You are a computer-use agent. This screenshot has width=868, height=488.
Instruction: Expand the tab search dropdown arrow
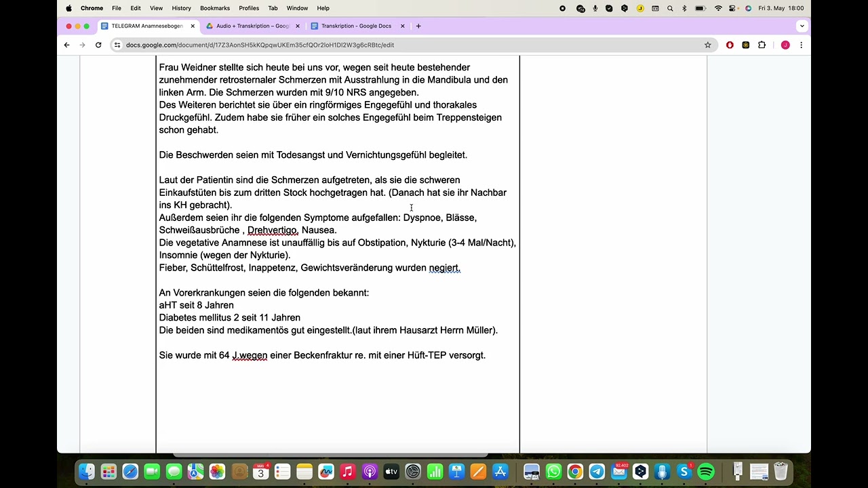click(x=802, y=26)
